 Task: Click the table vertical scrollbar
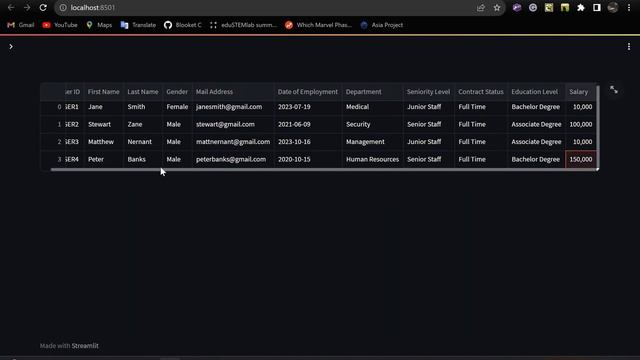598,126
